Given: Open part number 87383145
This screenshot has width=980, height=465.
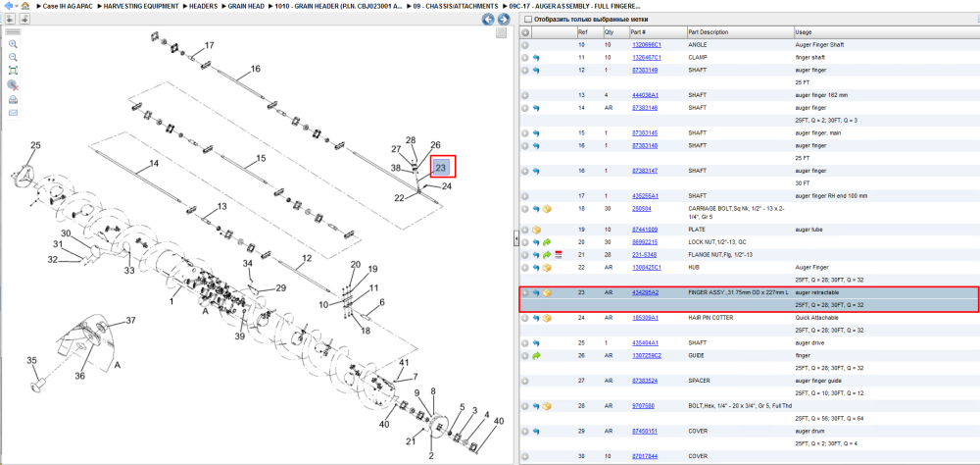Looking at the screenshot, I should 645,133.
